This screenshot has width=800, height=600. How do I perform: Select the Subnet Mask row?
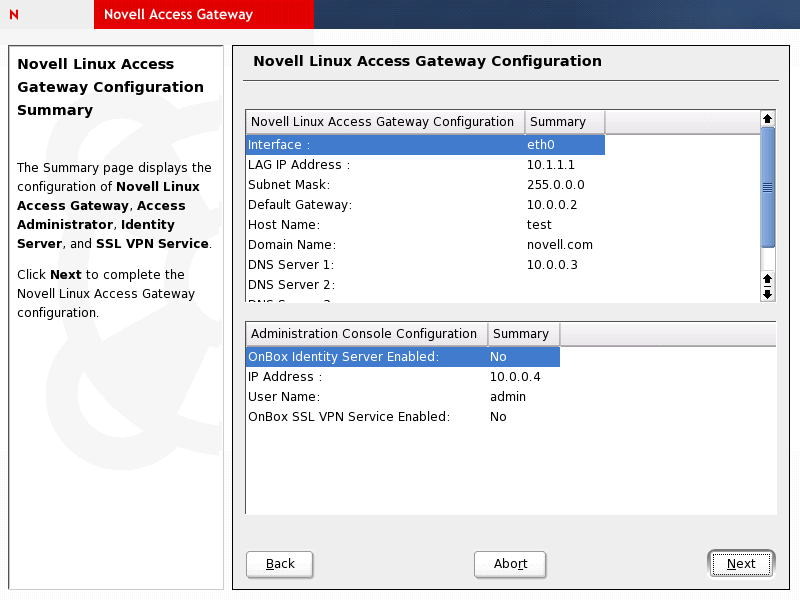[425, 185]
